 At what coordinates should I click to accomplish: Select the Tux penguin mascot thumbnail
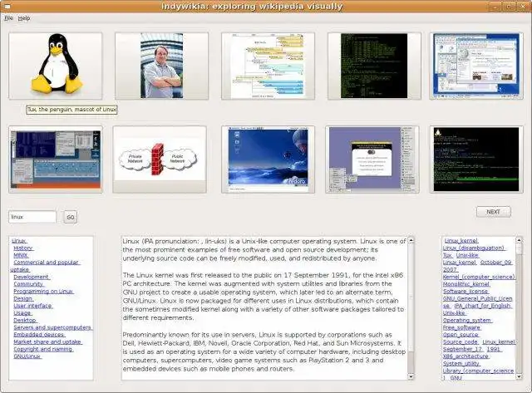pyautogui.click(x=56, y=66)
